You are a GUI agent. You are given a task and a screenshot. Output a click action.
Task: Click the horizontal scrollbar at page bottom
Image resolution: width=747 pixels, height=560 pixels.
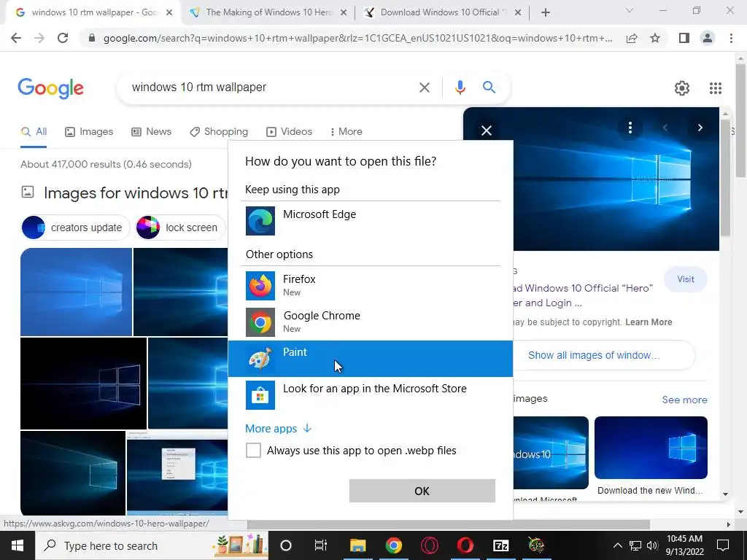[x=449, y=524]
